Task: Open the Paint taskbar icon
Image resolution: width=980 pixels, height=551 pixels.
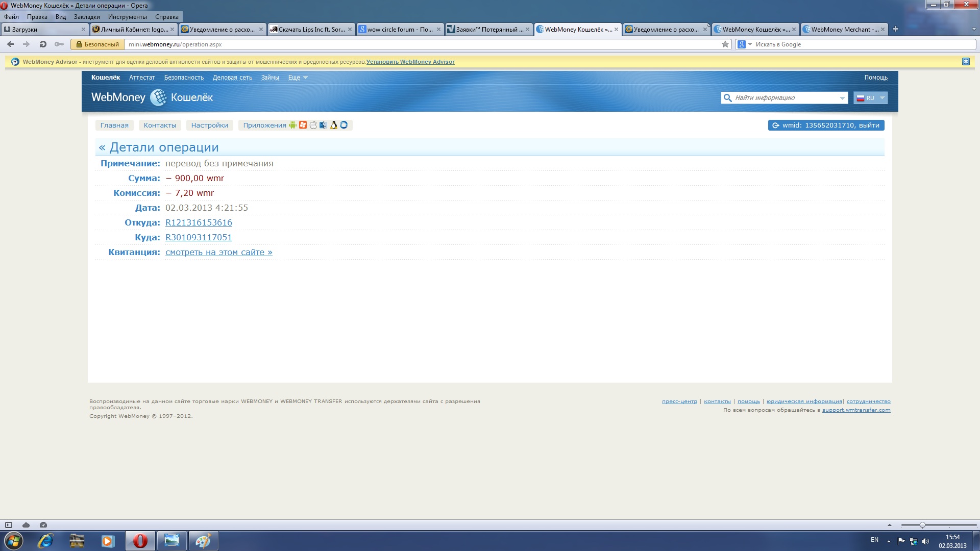Action: tap(203, 541)
